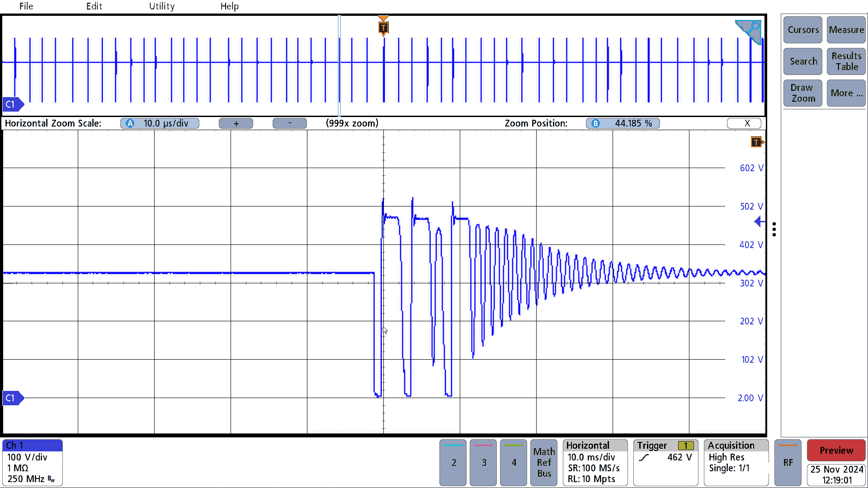Open the Search panel button
The height and width of the screenshot is (488, 868).
click(x=803, y=61)
